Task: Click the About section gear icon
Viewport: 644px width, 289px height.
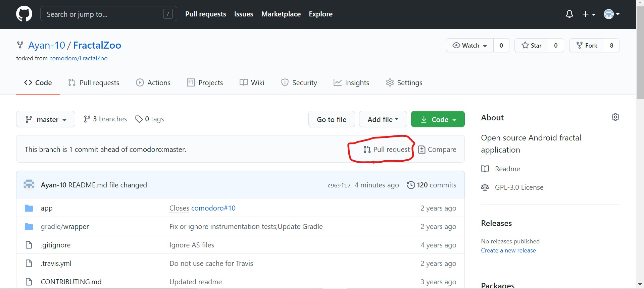Action: (x=615, y=117)
